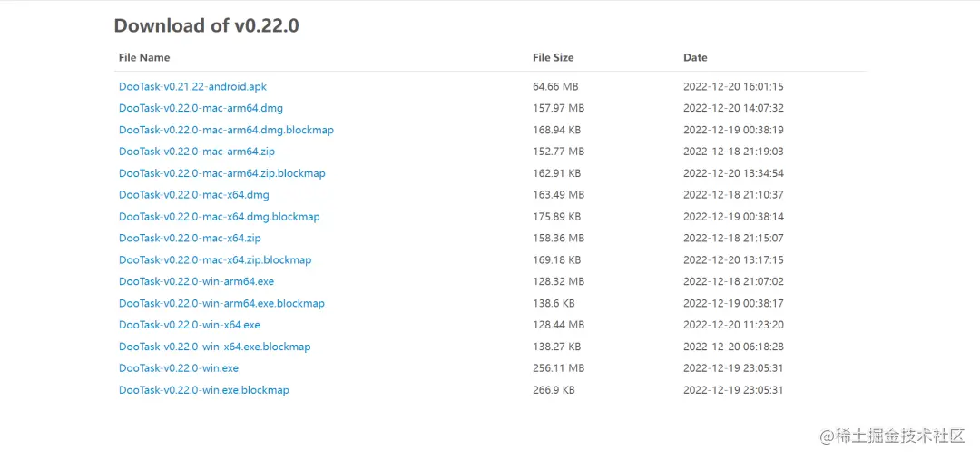This screenshot has width=980, height=460.
Task: Select the 152.77 MB size cell
Action: click(x=558, y=152)
